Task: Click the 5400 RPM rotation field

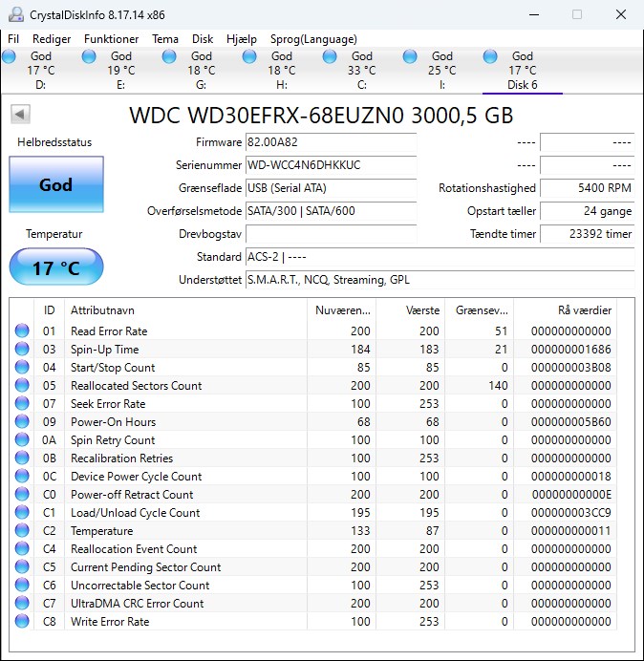Action: [587, 188]
